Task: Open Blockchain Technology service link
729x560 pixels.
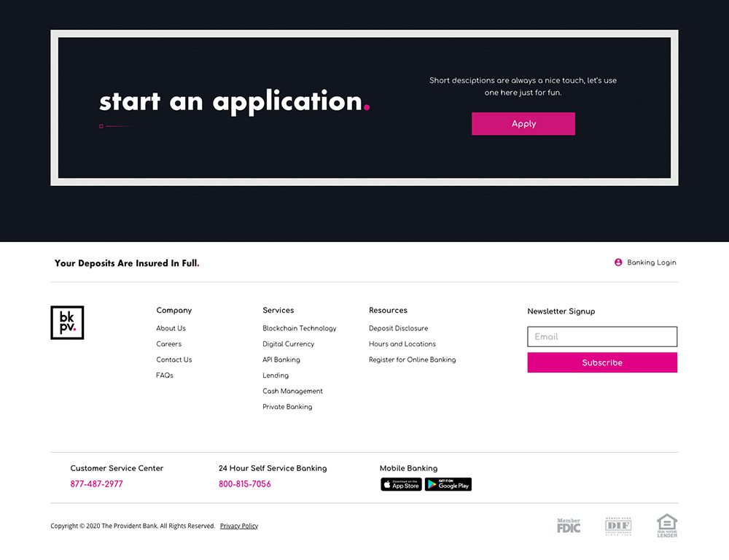Action: point(300,329)
